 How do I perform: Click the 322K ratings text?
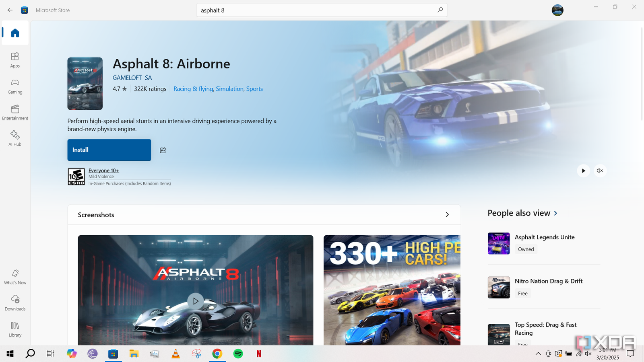pyautogui.click(x=150, y=89)
